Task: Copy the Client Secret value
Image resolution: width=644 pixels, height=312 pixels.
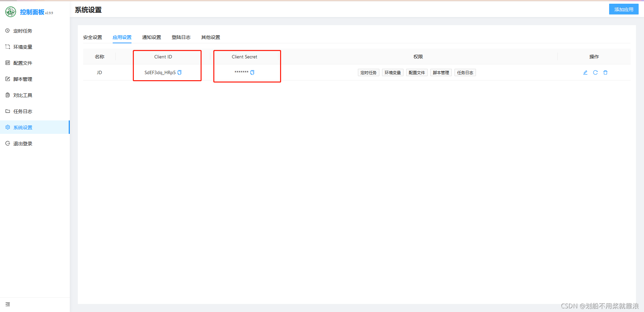Action: coord(252,72)
